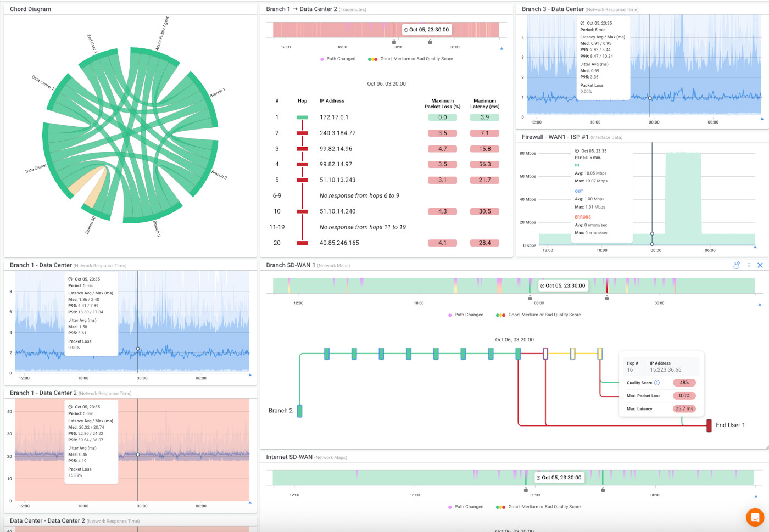Select the Branch 2 source node in network map
Image resolution: width=769 pixels, height=532 pixels.
(x=299, y=411)
